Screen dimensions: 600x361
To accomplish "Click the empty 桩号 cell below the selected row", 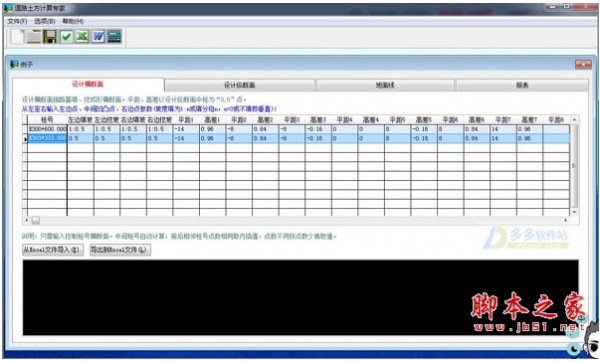I will click(x=47, y=147).
